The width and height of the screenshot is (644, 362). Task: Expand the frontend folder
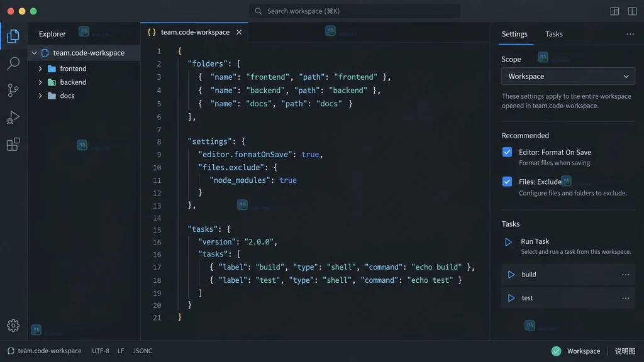[40, 69]
